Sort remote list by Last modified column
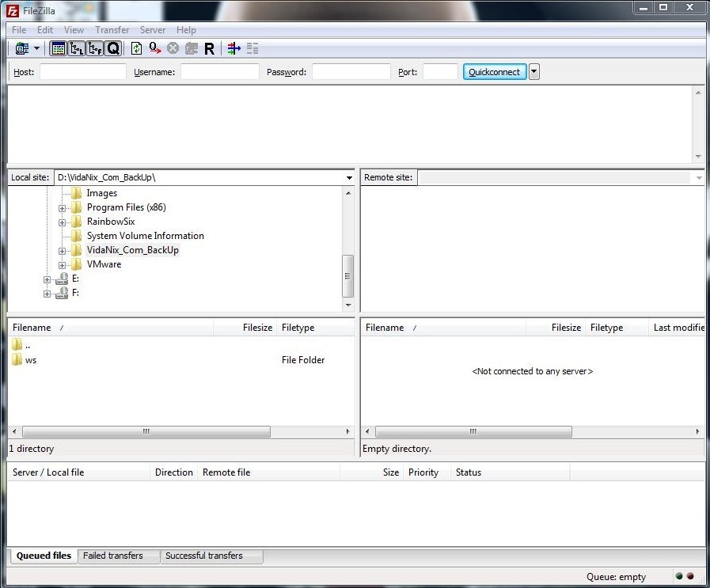The height and width of the screenshot is (588, 710). pyautogui.click(x=678, y=328)
